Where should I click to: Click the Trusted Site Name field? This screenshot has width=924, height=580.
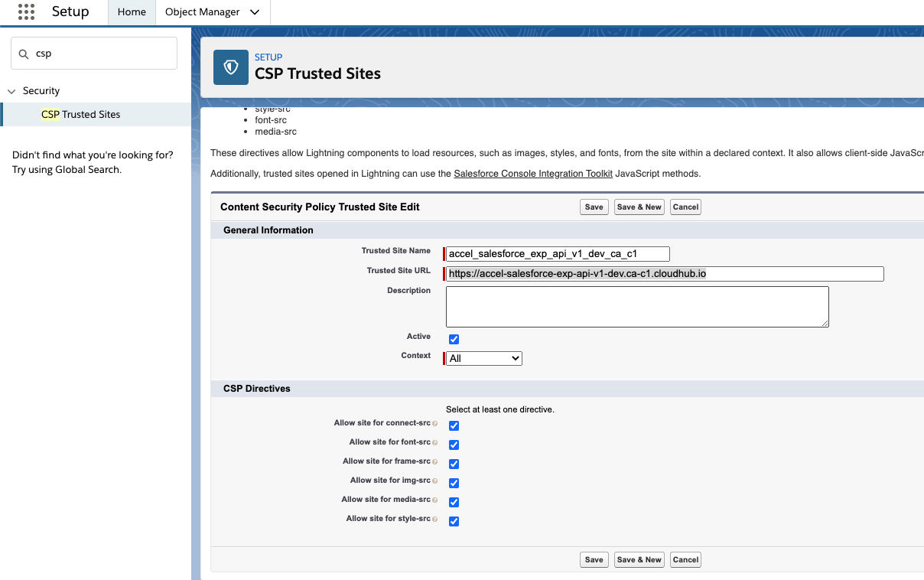click(x=558, y=254)
